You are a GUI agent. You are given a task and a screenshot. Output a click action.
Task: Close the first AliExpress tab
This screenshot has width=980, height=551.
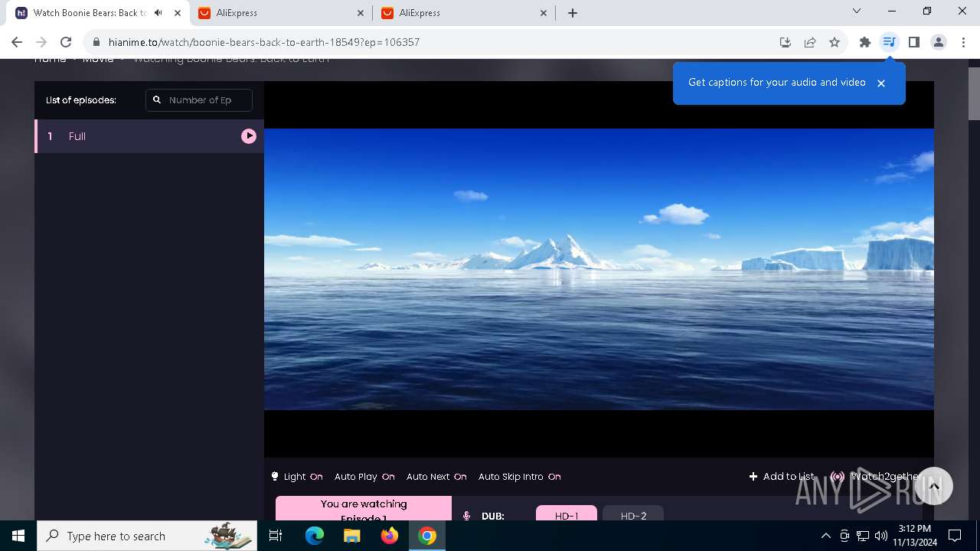click(x=361, y=13)
